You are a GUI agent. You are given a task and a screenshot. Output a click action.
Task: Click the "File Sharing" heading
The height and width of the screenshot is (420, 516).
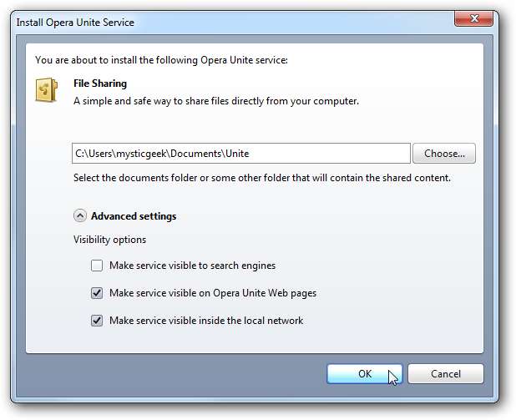coord(100,83)
